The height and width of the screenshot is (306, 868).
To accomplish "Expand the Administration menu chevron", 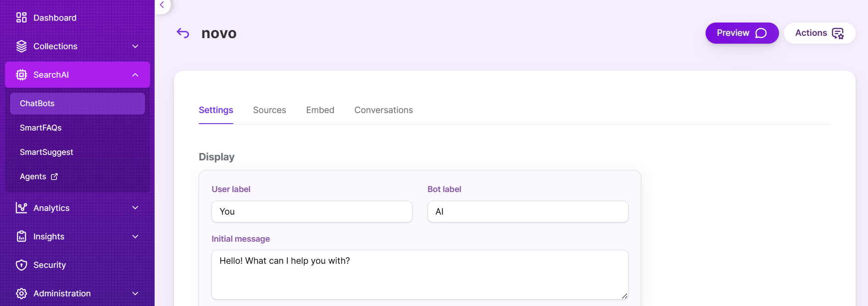I will click(x=135, y=293).
